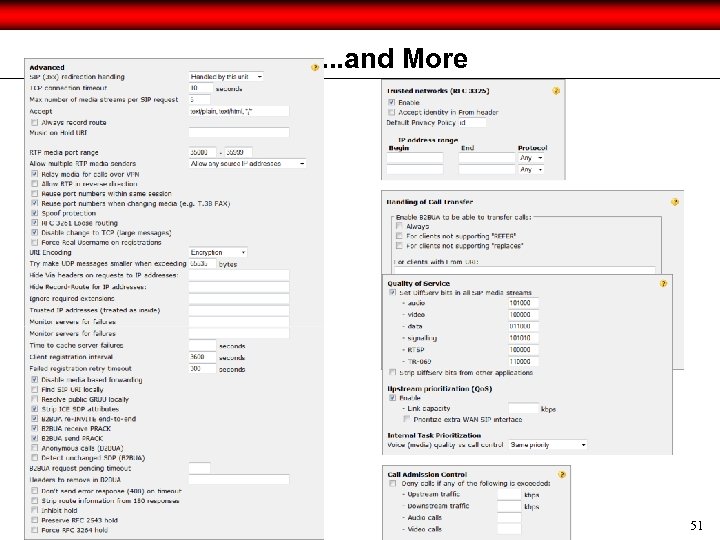Toggle Force RFC 3264 hold checkbox
This screenshot has height=540, width=720.
[34, 530]
